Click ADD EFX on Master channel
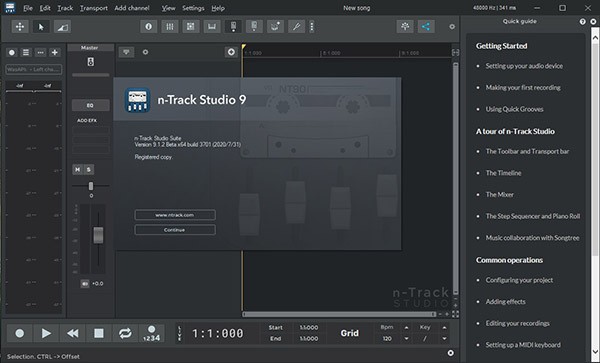Screen dimensions: 600x363 (87, 120)
